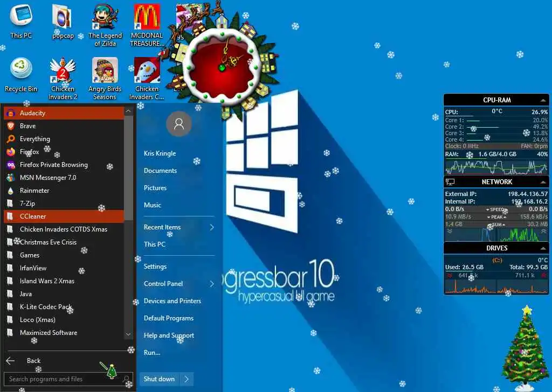Image resolution: width=552 pixels, height=392 pixels.
Task: Open Kris Kringle user folder
Action: pos(160,153)
